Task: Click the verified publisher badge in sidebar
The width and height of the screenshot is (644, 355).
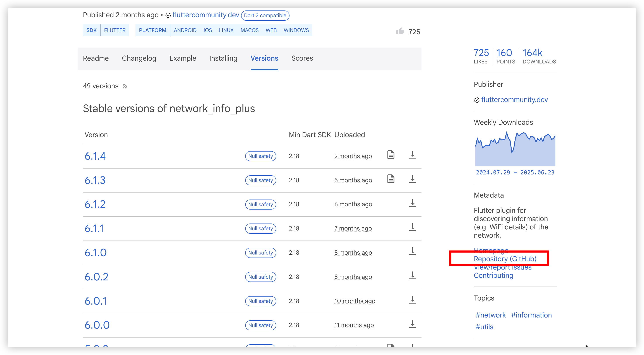Action: 477,100
